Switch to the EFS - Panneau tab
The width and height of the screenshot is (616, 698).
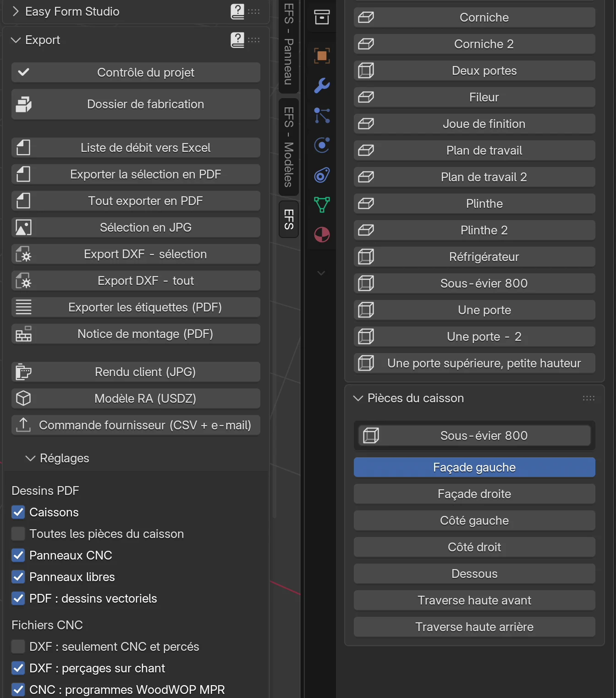click(x=289, y=44)
